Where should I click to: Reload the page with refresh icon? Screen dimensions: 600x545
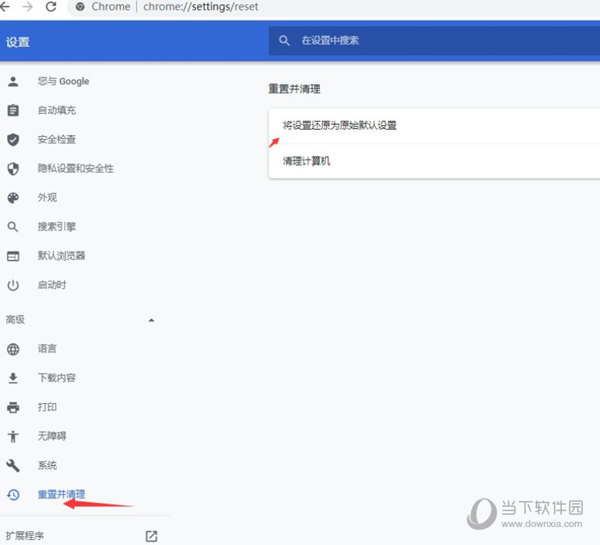pos(51,7)
